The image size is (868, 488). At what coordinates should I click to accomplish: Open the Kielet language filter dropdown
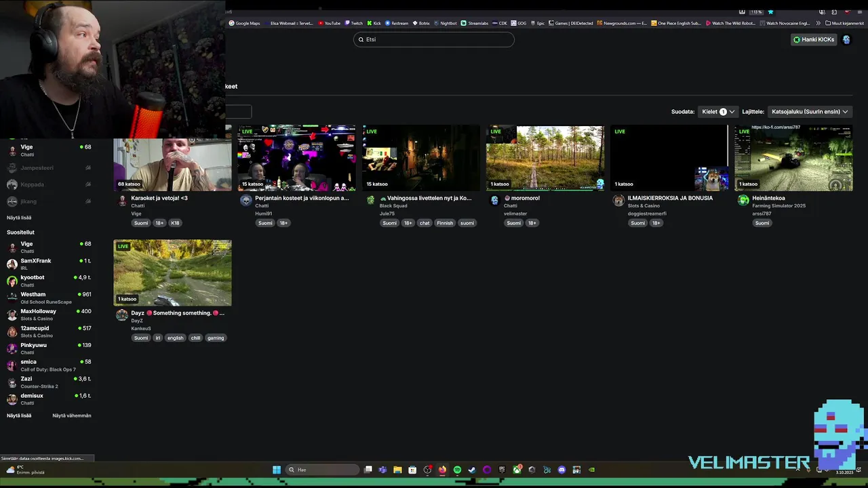tap(717, 112)
